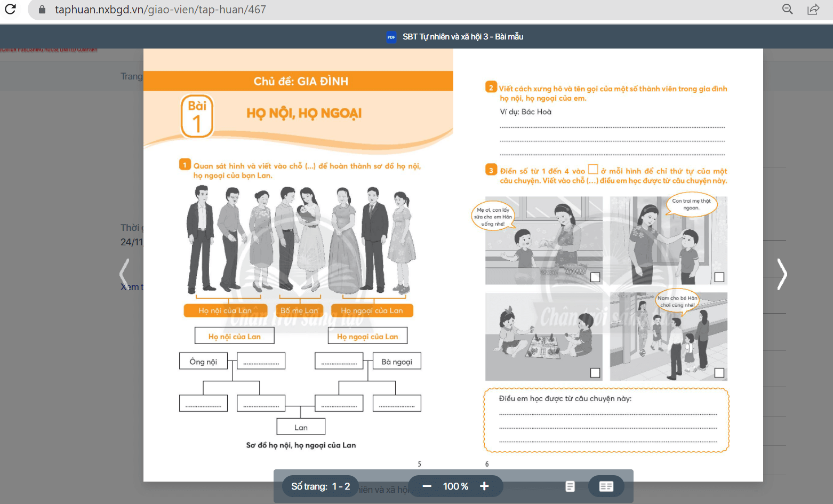
Task: Switch to two-page spread view mode
Action: click(606, 486)
